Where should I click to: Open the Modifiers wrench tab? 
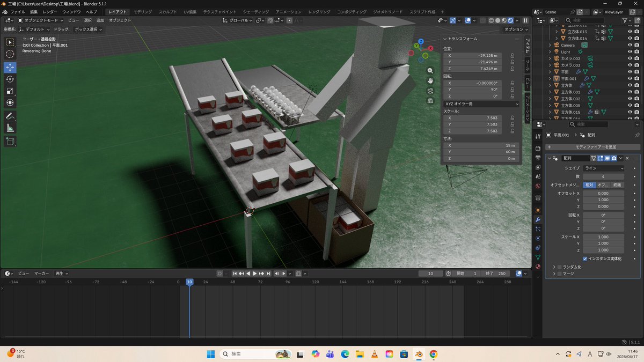coord(538,220)
